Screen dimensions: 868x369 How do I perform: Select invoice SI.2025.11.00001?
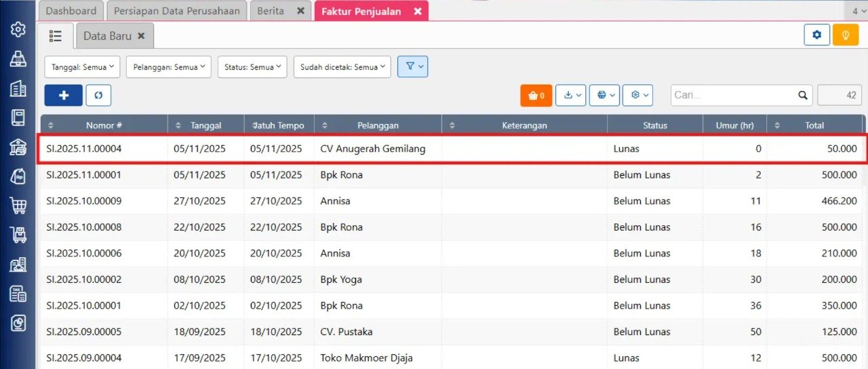(452, 175)
